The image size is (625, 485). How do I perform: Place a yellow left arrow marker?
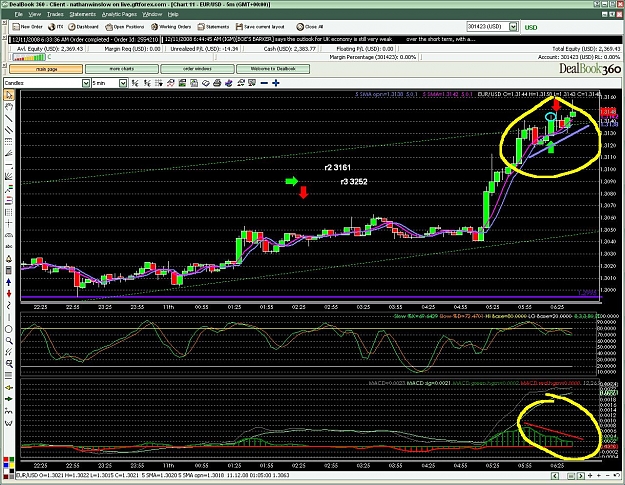click(x=9, y=387)
